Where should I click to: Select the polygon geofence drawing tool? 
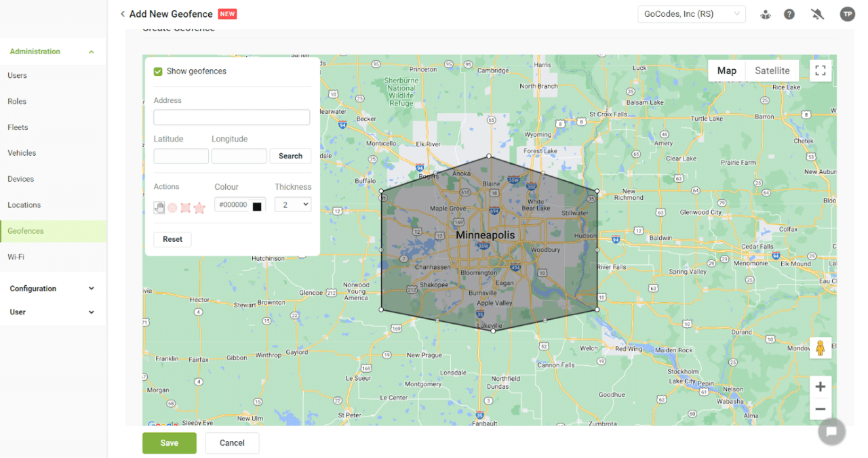[x=186, y=207]
